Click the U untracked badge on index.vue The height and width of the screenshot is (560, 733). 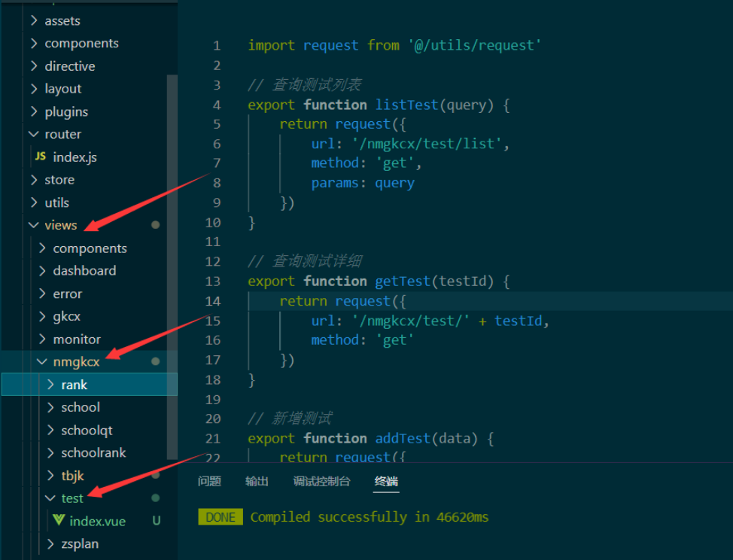click(x=157, y=521)
